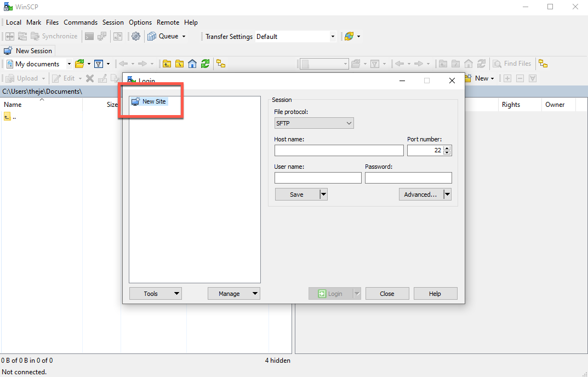Click the unselect files minus icon
Screen dimensions: 588x377
point(520,78)
